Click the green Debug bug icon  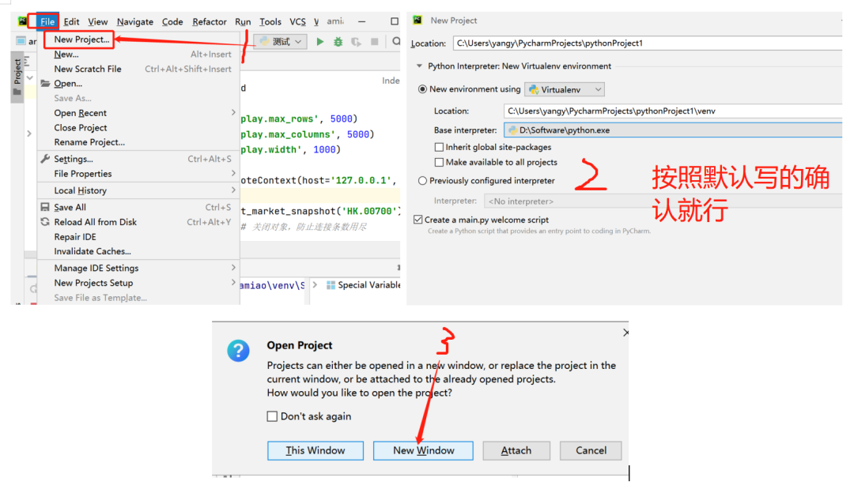(338, 41)
